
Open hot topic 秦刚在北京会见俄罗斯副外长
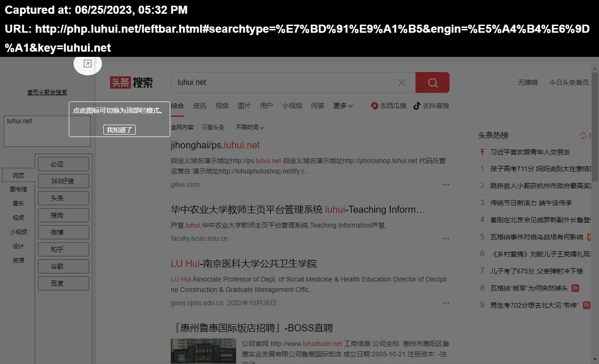541,220
